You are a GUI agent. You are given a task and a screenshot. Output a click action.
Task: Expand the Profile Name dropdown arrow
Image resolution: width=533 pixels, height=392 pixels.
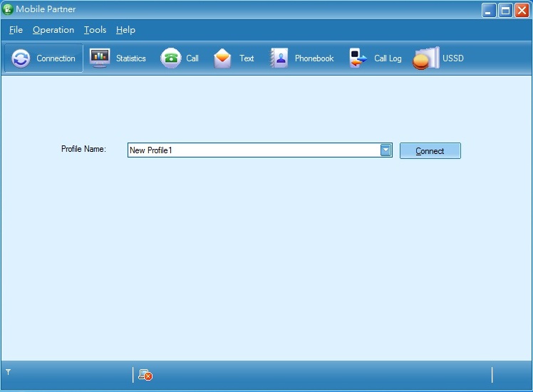point(385,150)
